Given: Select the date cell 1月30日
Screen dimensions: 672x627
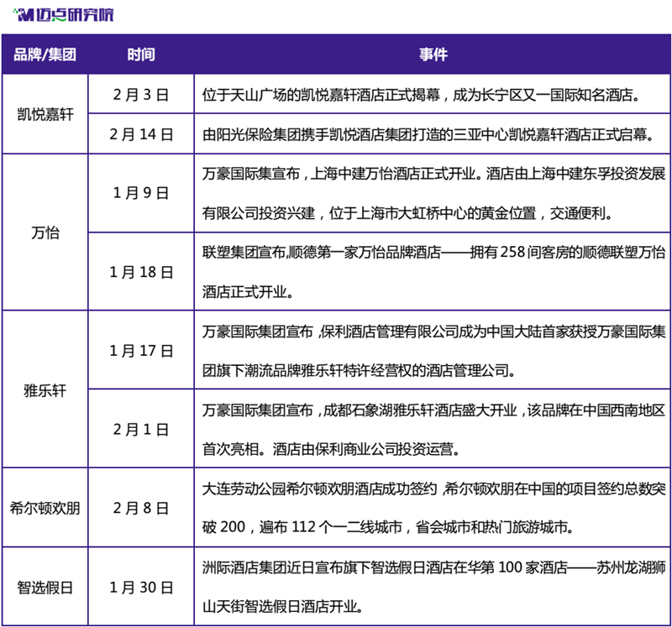Looking at the screenshot, I should pyautogui.click(x=141, y=587).
